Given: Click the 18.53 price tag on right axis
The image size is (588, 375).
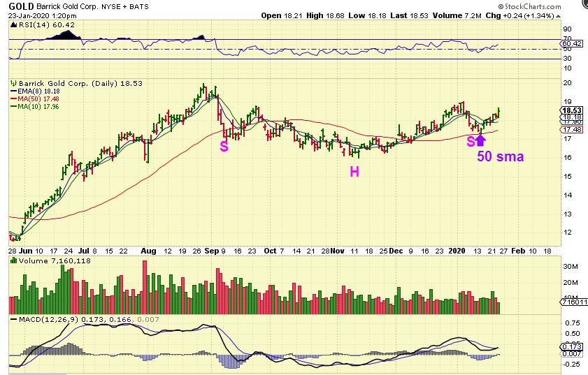Looking at the screenshot, I should pos(572,110).
